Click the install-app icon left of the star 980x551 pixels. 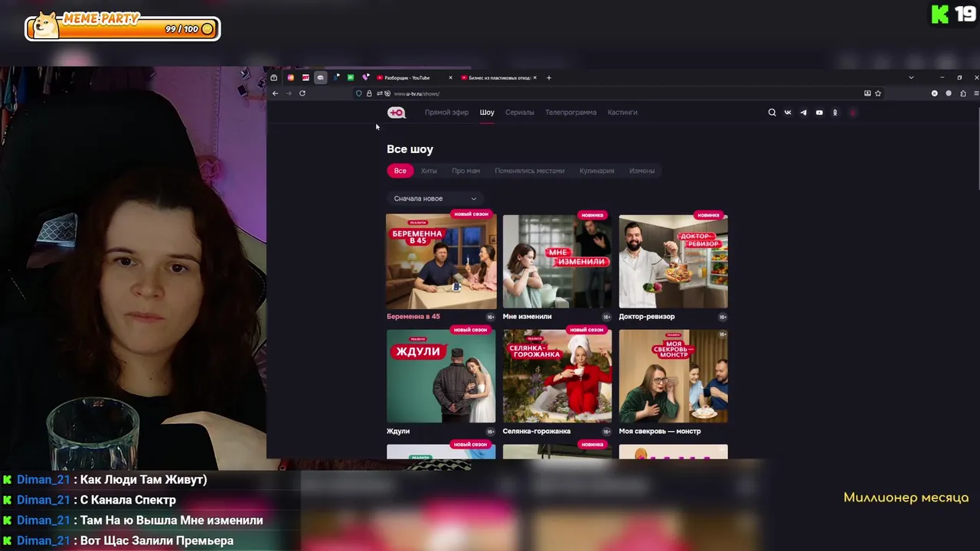coord(867,93)
